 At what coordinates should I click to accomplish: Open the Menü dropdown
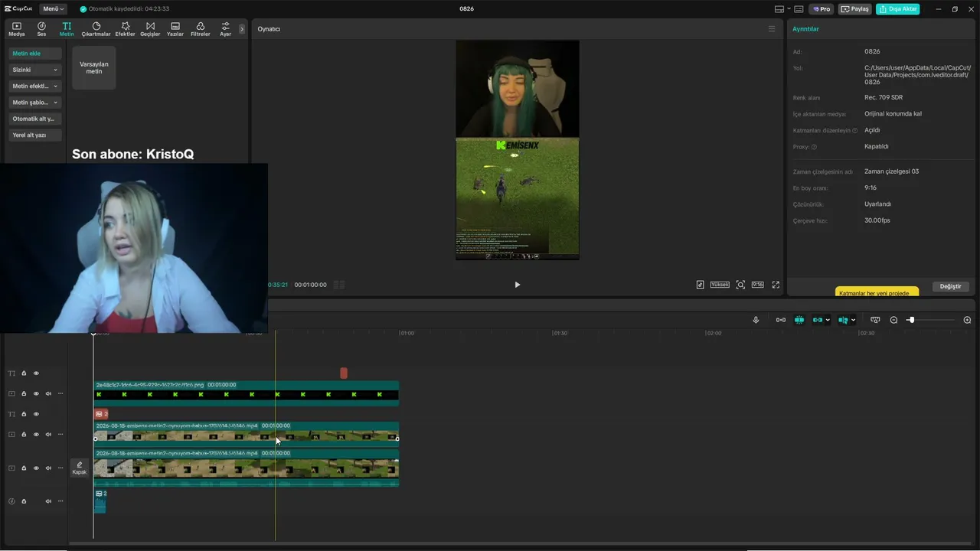pos(53,9)
